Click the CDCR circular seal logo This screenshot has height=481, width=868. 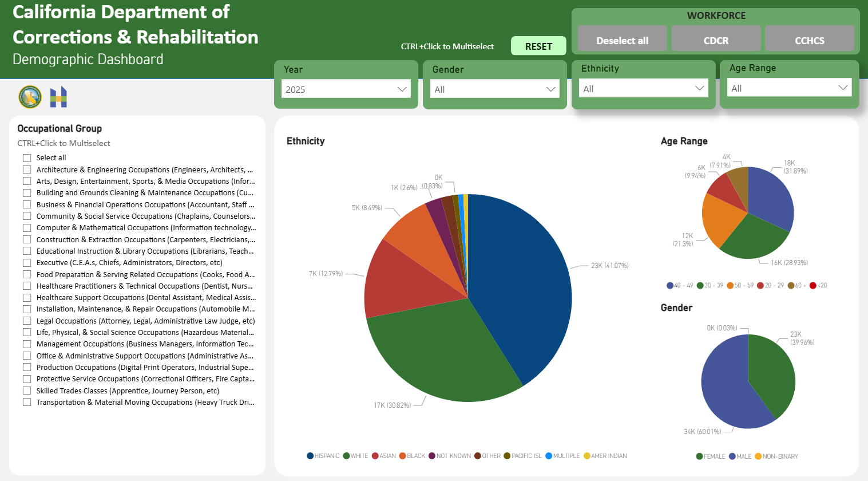30,97
